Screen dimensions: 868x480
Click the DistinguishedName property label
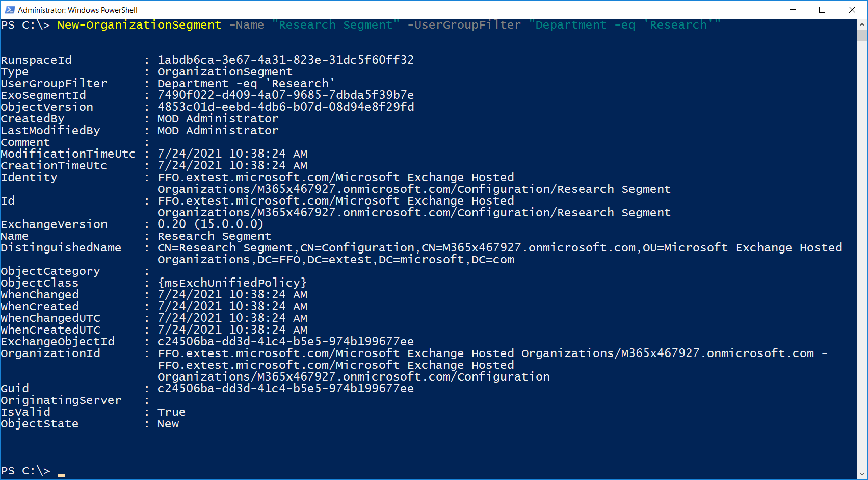[61, 248]
